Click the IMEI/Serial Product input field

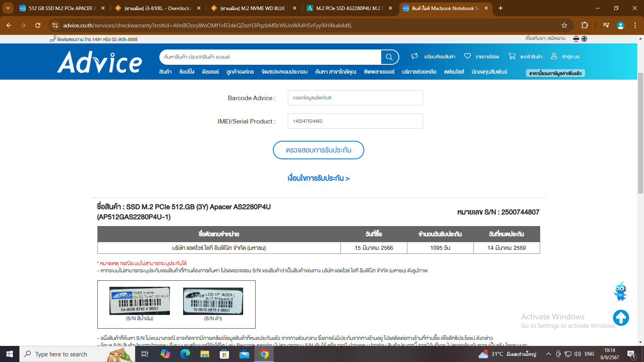[355, 121]
